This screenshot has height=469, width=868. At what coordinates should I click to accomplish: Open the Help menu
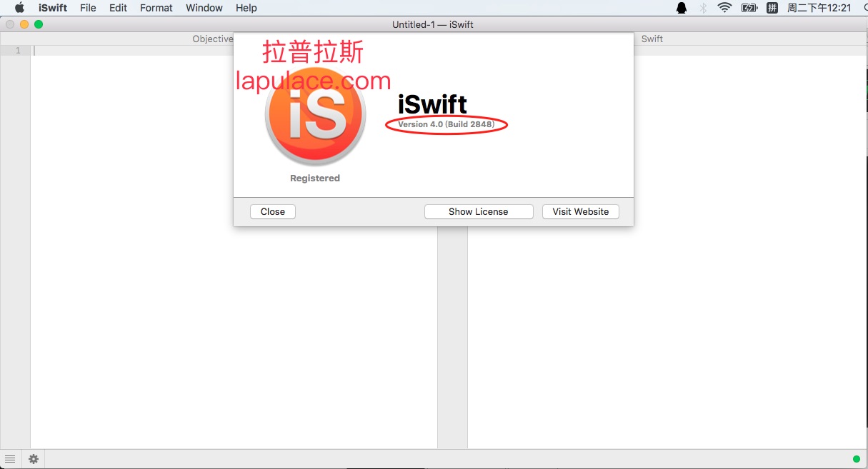pos(246,8)
